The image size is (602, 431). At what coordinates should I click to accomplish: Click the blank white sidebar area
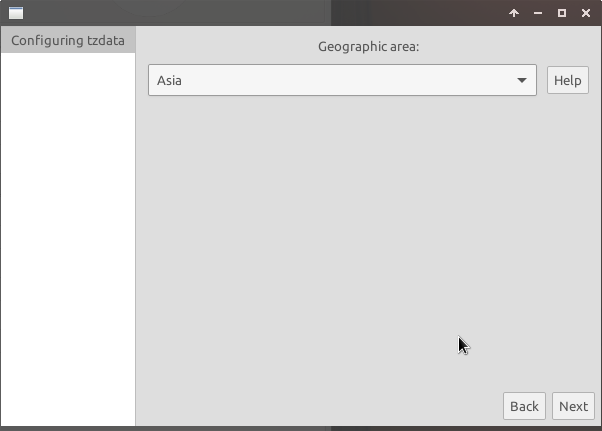click(x=68, y=240)
